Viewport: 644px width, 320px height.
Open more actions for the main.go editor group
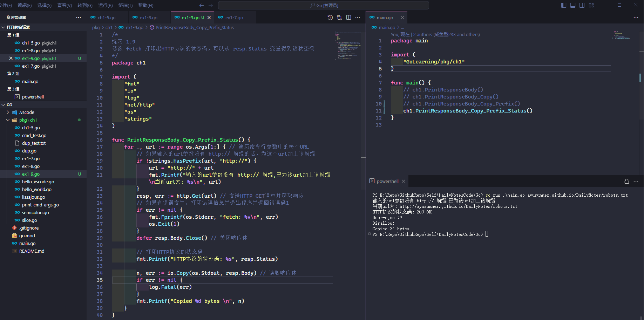(x=636, y=18)
